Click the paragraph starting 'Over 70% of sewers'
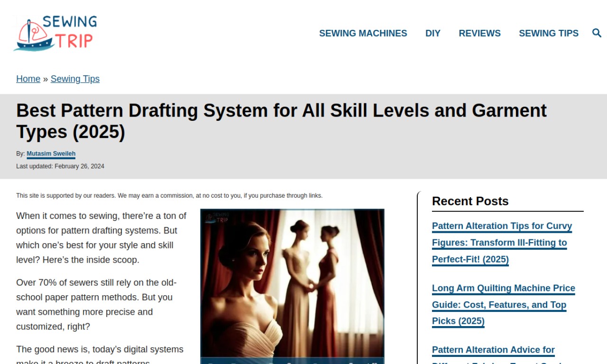 (x=96, y=305)
